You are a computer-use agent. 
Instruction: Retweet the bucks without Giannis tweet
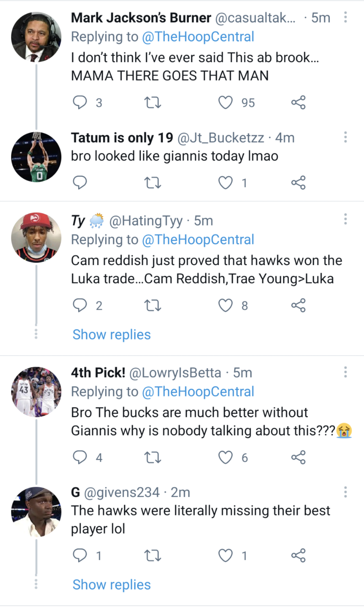(x=153, y=457)
